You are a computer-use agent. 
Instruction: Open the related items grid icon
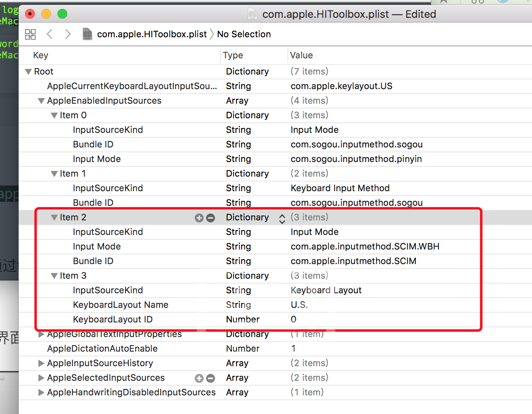(x=30, y=34)
